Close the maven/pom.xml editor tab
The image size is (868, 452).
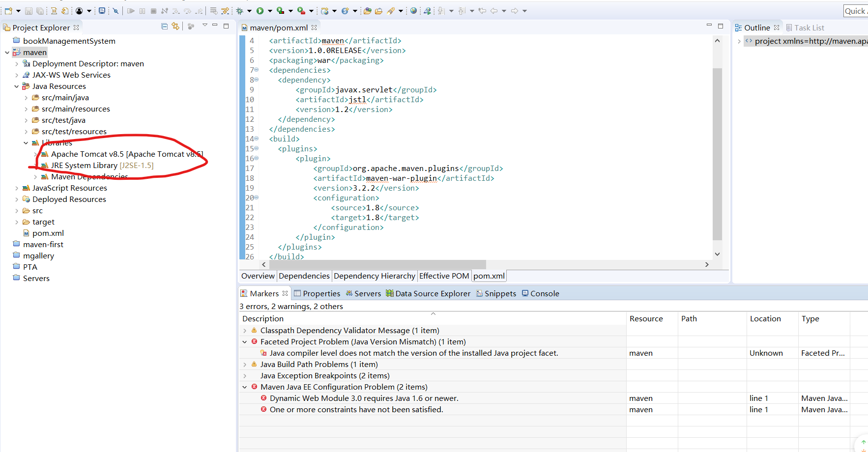pyautogui.click(x=314, y=28)
